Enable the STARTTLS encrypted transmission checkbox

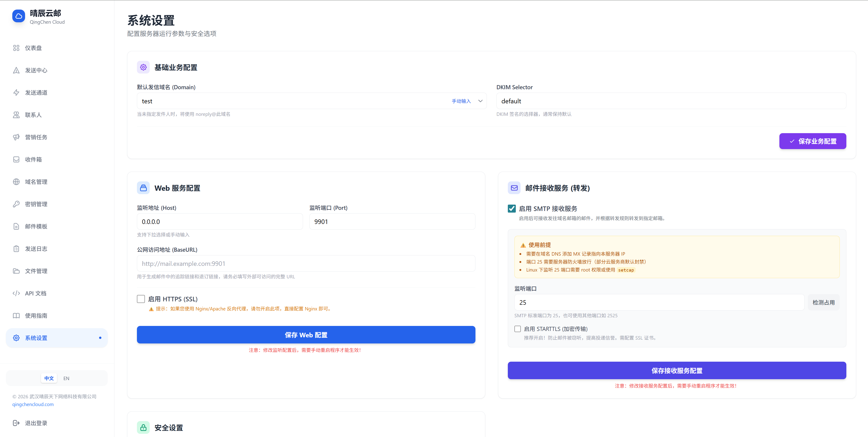click(518, 329)
